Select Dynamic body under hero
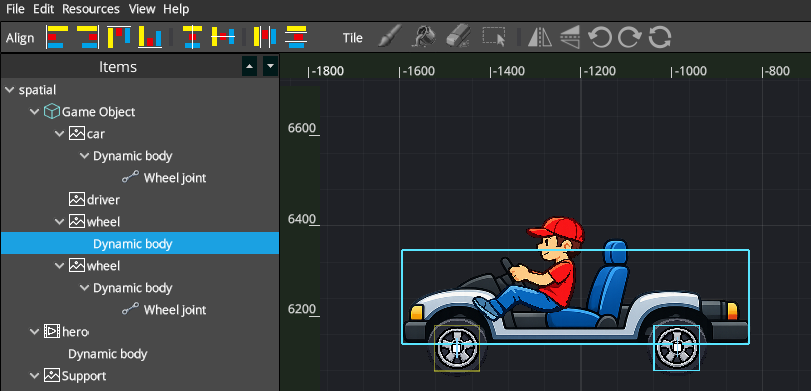 pos(108,354)
